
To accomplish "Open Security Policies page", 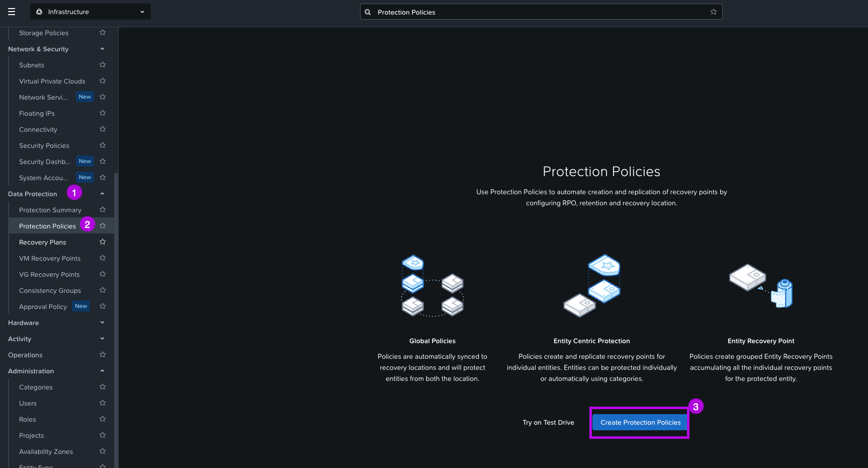I will pos(44,145).
